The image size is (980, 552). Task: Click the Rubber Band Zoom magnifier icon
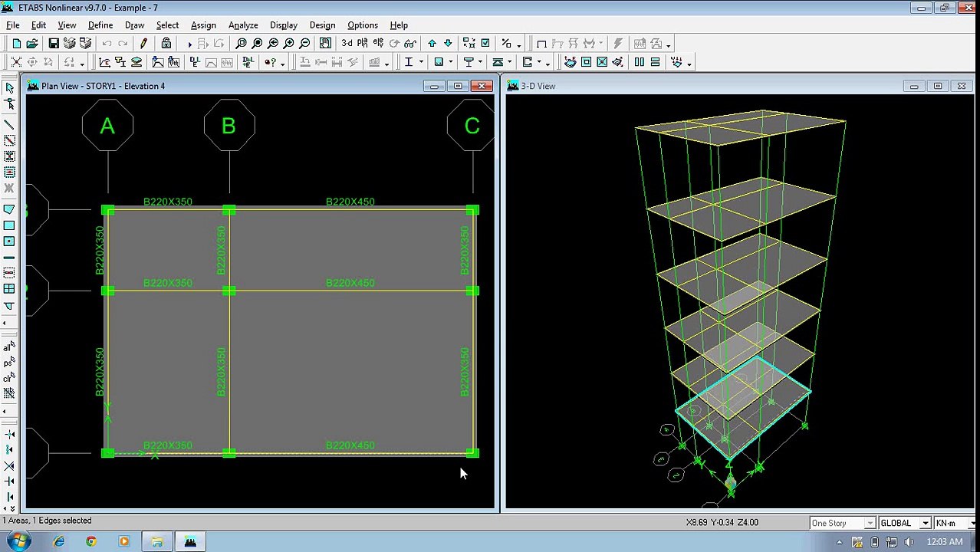(x=241, y=44)
